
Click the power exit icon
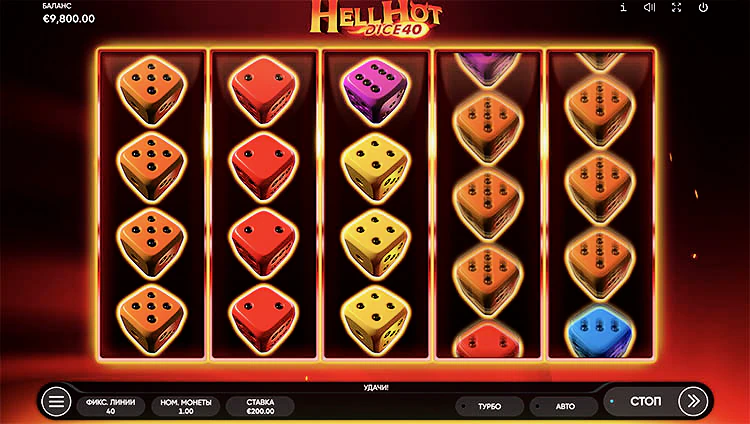[703, 7]
